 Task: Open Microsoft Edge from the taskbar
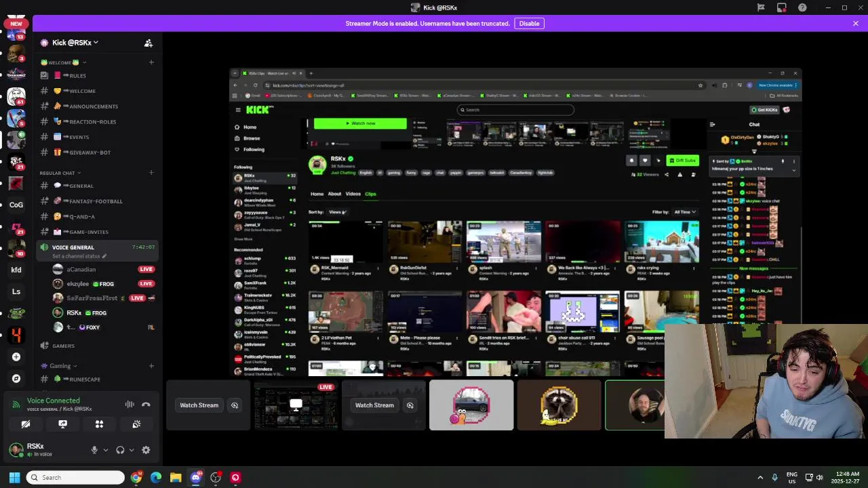(156, 477)
